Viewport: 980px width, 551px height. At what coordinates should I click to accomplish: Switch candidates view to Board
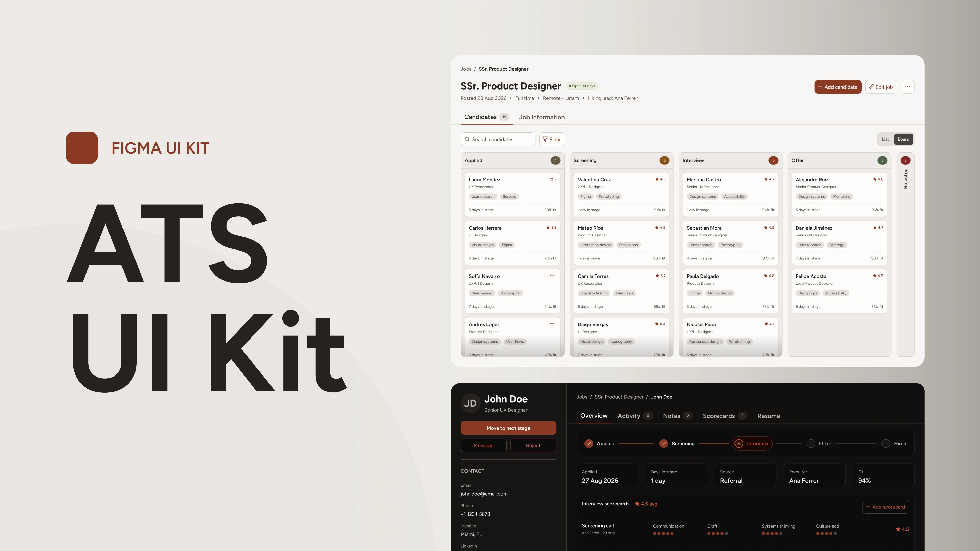903,139
